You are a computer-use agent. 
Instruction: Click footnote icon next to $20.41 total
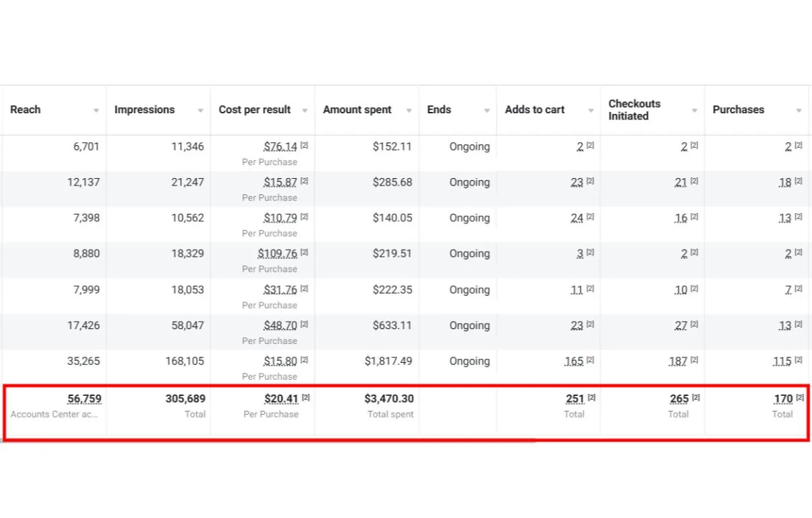tap(305, 397)
